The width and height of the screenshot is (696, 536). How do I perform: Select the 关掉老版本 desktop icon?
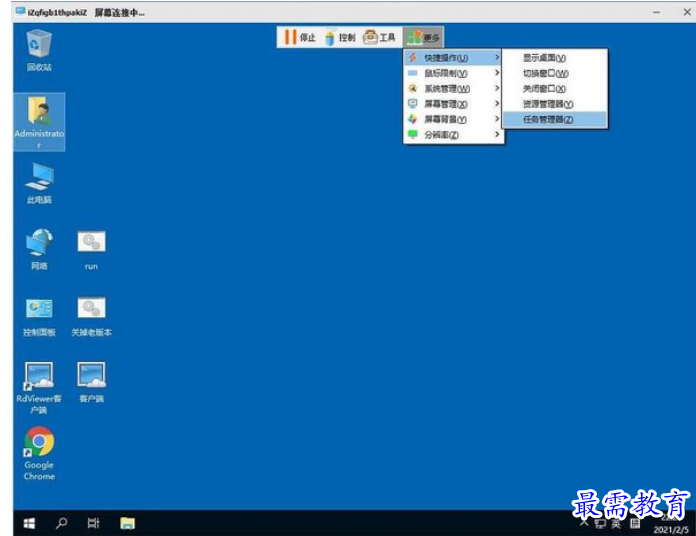(91, 317)
